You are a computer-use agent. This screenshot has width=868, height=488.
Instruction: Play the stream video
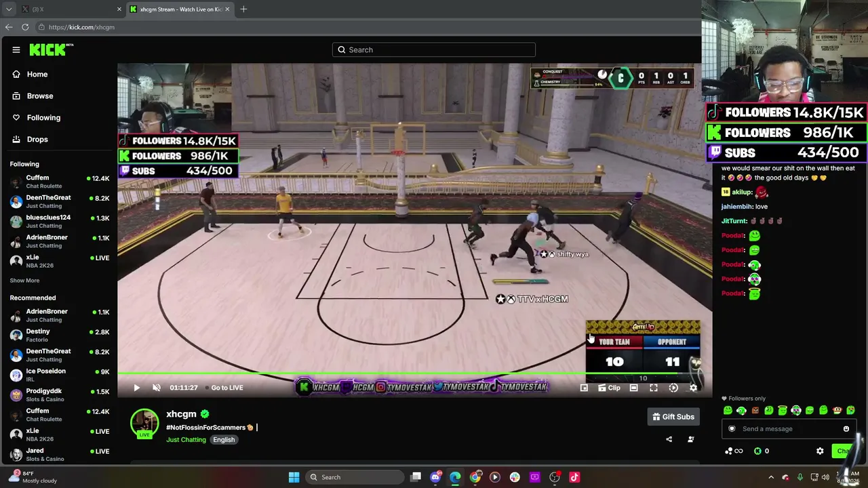[136, 388]
